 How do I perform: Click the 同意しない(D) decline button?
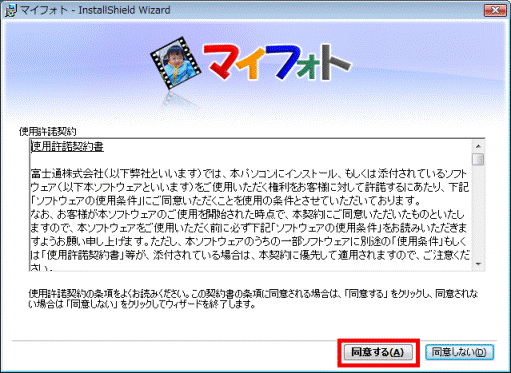pos(459,352)
